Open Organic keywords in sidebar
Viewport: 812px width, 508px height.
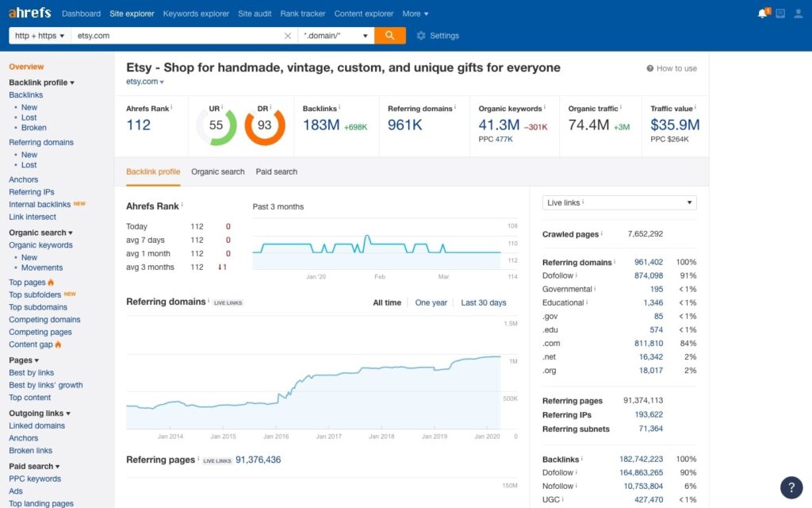[x=40, y=245]
